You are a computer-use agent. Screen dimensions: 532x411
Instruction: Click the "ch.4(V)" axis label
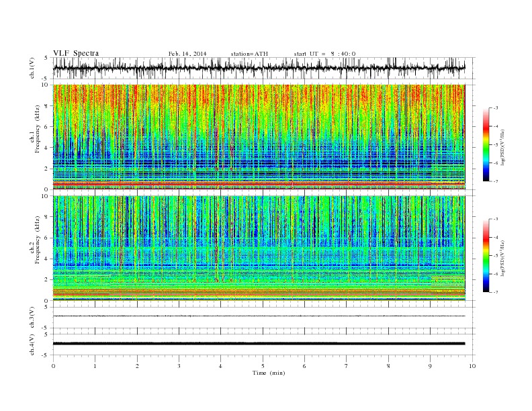pyautogui.click(x=32, y=345)
